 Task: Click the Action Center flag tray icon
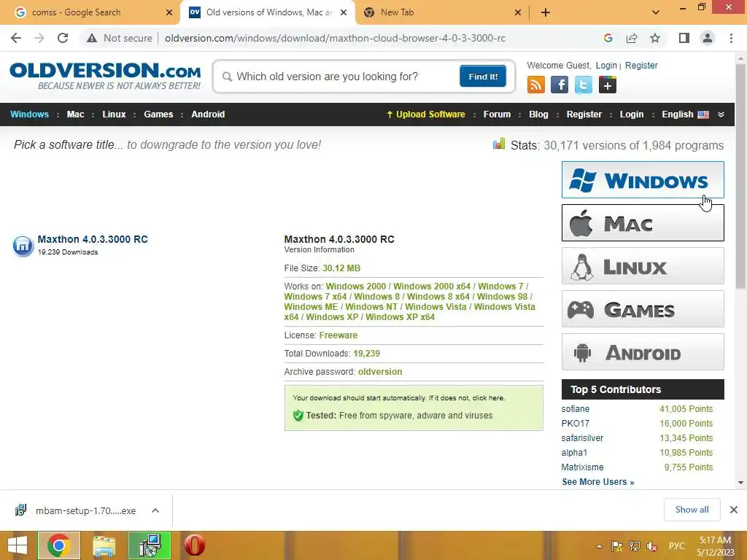(616, 546)
